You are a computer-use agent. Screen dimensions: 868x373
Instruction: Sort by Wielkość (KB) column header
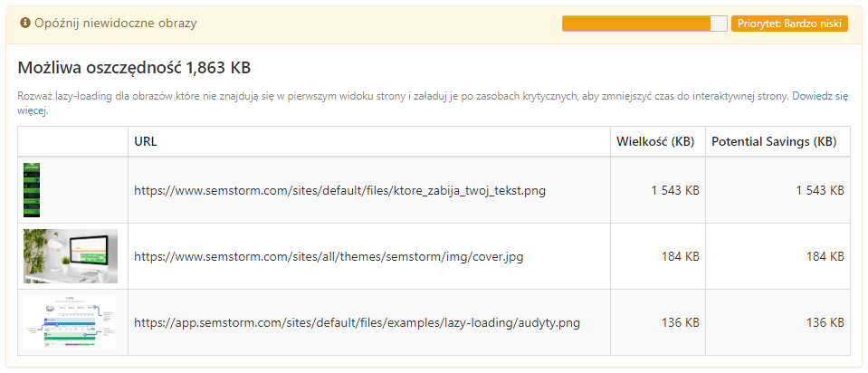click(657, 141)
